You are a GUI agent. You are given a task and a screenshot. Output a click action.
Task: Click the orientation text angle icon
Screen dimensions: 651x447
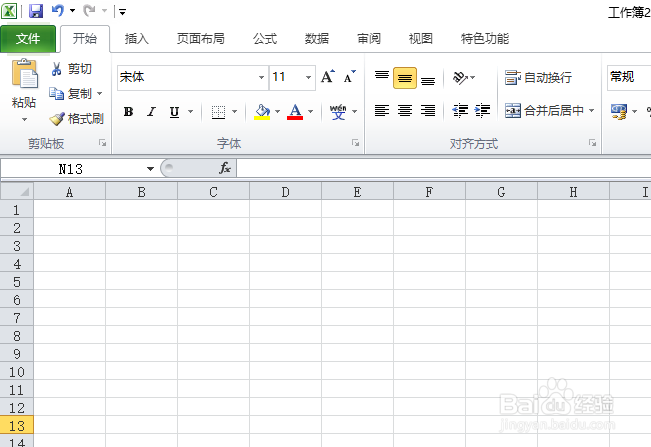point(460,77)
